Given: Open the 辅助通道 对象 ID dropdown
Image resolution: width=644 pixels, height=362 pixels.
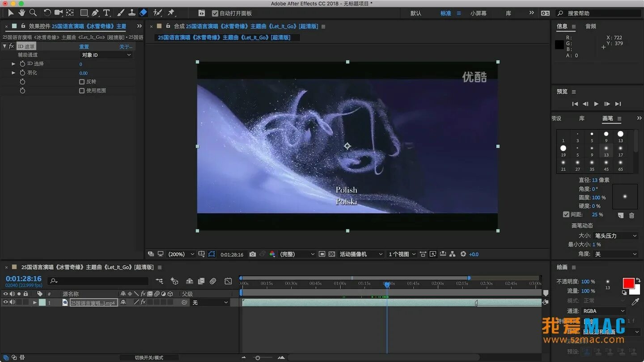Looking at the screenshot, I should [106, 55].
